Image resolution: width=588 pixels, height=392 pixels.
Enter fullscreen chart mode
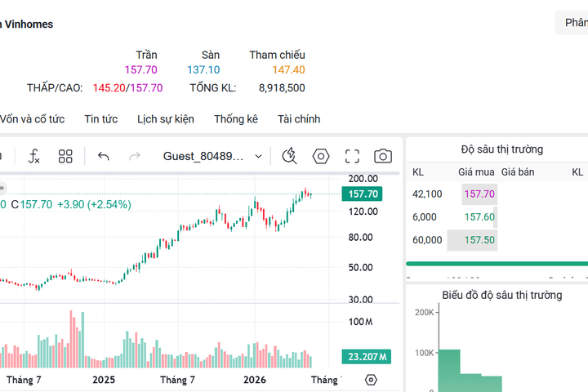[x=352, y=156]
